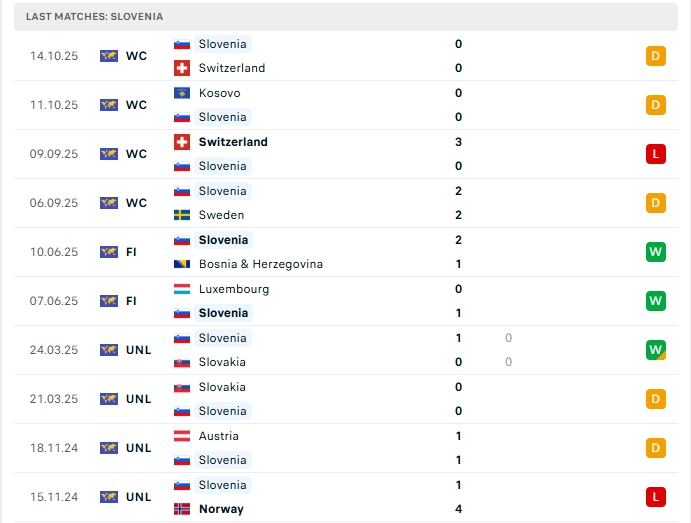Viewport: 691px width, 523px height.
Task: Click the draw badge for the Sweden match
Action: (x=656, y=203)
